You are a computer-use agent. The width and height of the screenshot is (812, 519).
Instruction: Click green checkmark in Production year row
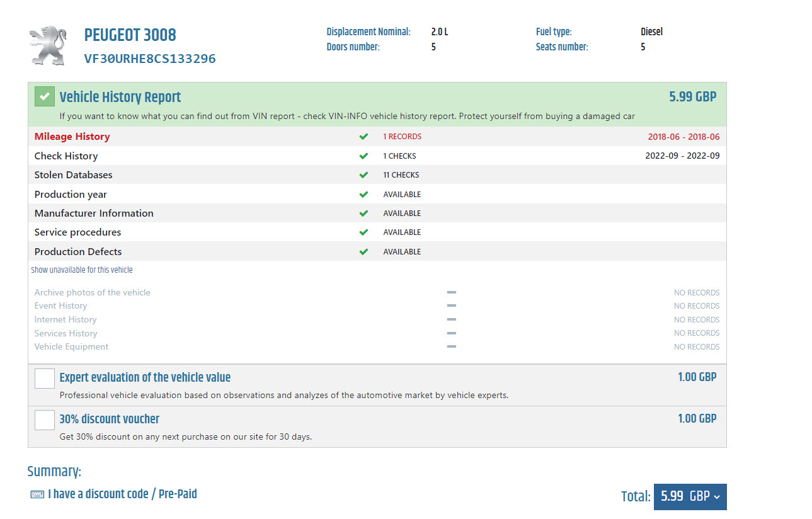click(x=363, y=195)
